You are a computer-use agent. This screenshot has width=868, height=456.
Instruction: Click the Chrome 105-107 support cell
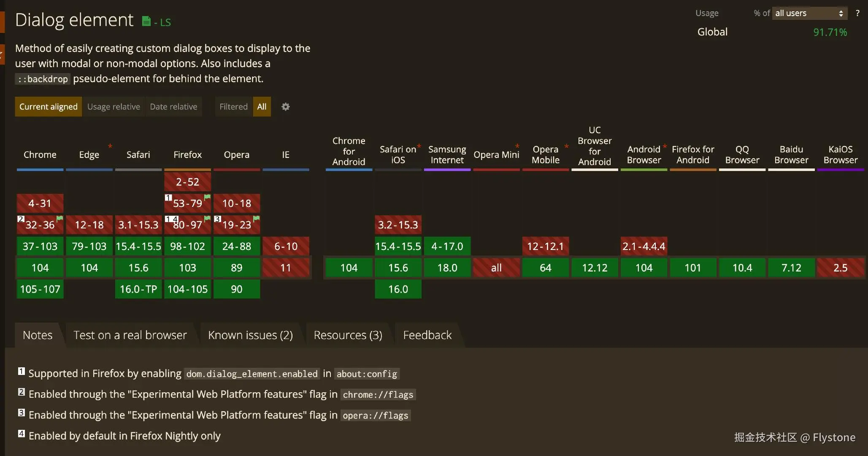coord(40,289)
